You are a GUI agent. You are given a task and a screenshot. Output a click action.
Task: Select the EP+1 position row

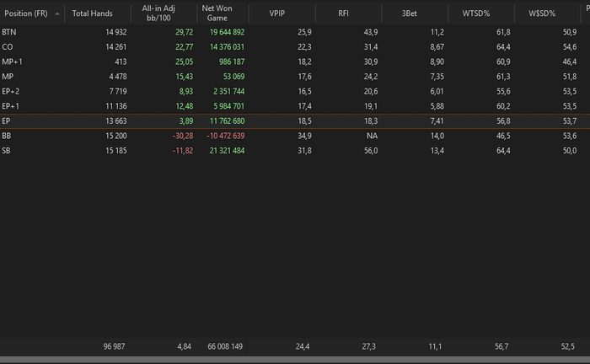pos(295,106)
